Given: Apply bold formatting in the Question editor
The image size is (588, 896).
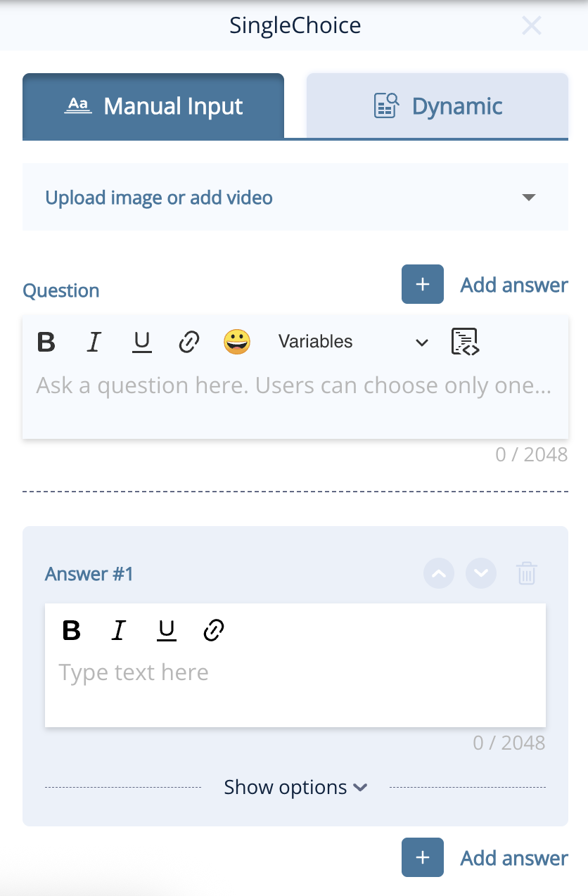Looking at the screenshot, I should (x=46, y=343).
